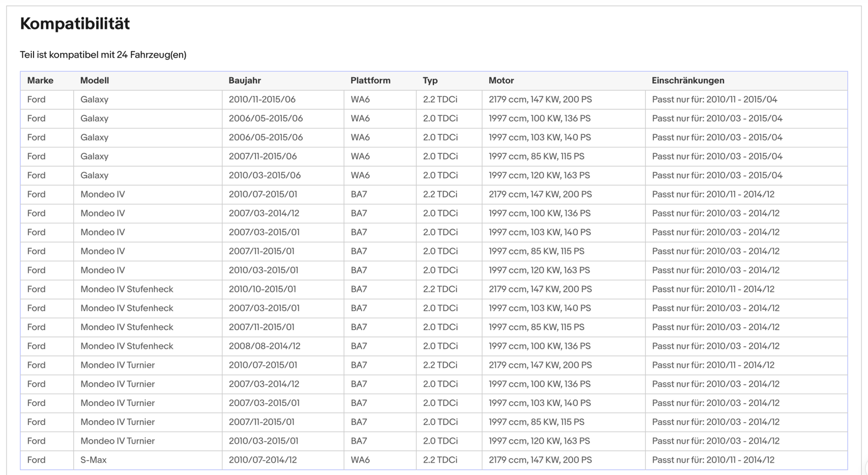Image resolution: width=868 pixels, height=475 pixels.
Task: Click Baujahr '2007/11-2015/06' in Galaxy row
Action: pyautogui.click(x=263, y=157)
